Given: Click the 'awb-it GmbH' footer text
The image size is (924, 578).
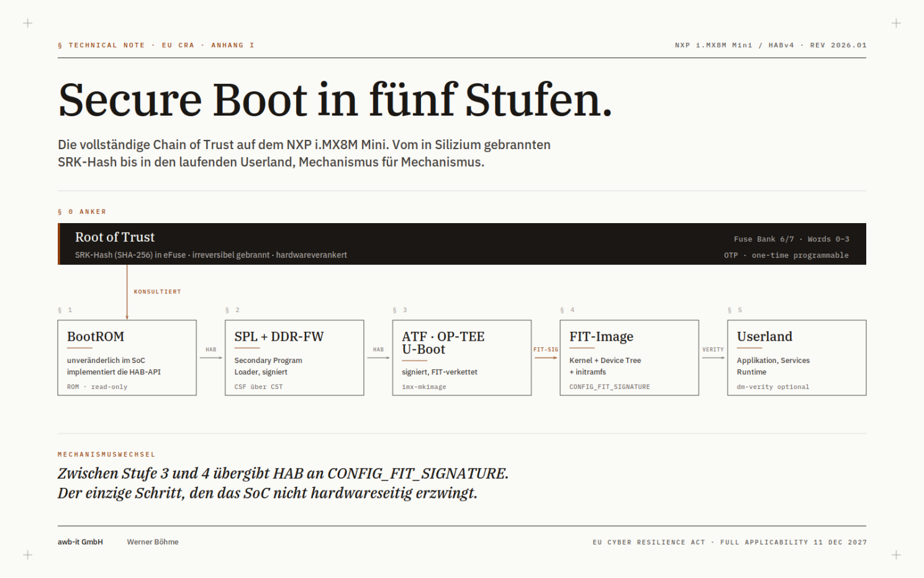Looking at the screenshot, I should 80,542.
